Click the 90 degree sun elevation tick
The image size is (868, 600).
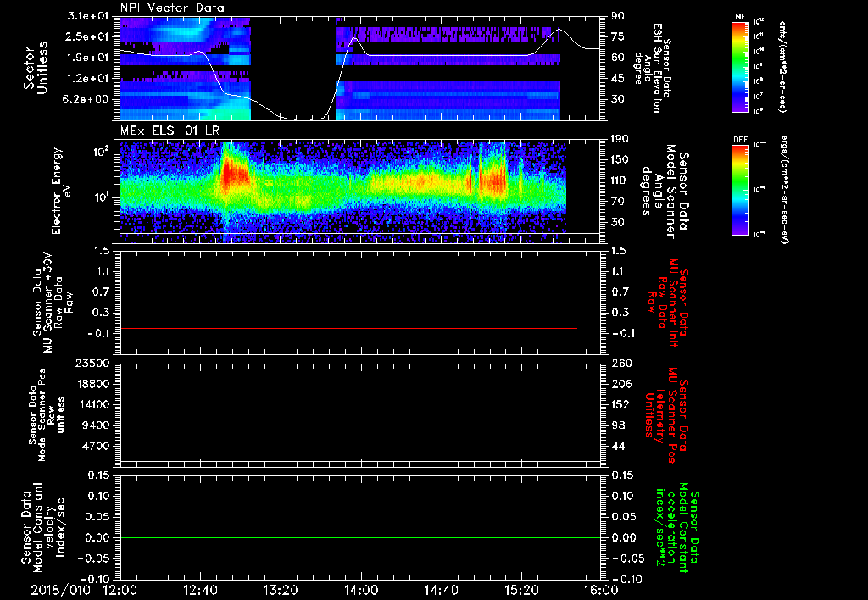pos(618,16)
